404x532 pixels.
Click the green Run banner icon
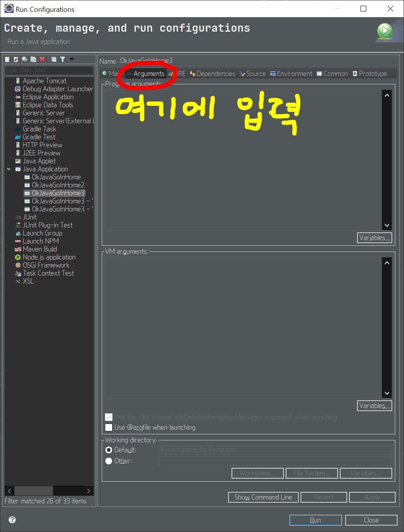(x=385, y=31)
